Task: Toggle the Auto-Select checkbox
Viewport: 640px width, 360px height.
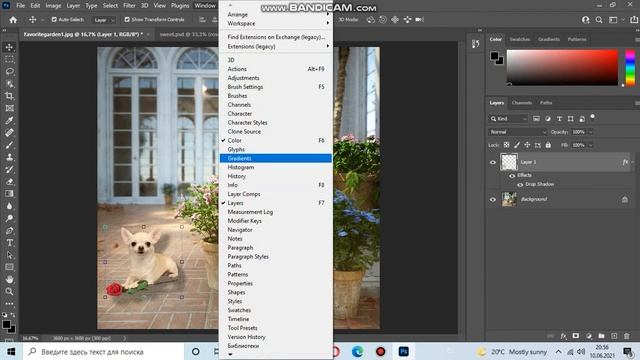Action: click(x=54, y=20)
